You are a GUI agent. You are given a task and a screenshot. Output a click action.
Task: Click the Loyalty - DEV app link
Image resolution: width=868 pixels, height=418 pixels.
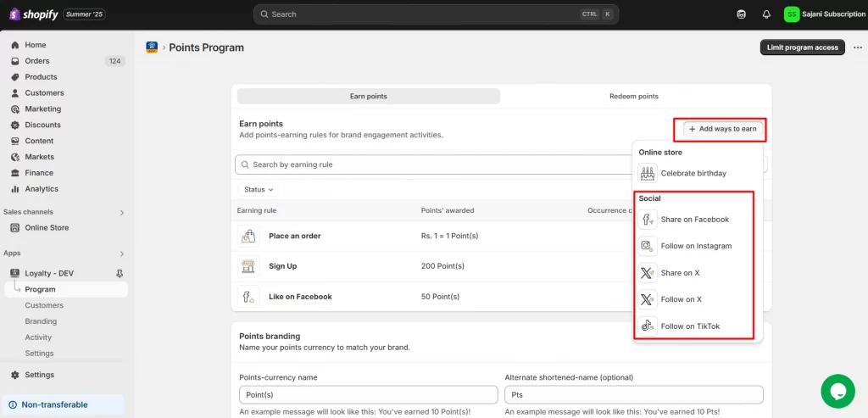pos(49,274)
